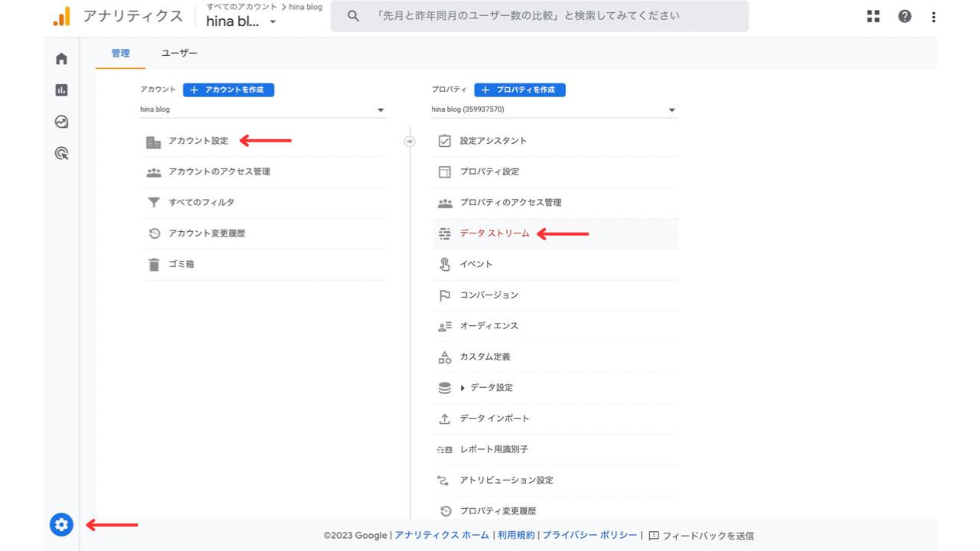
Task: Open the 利用規約 footer link
Action: coord(517,536)
